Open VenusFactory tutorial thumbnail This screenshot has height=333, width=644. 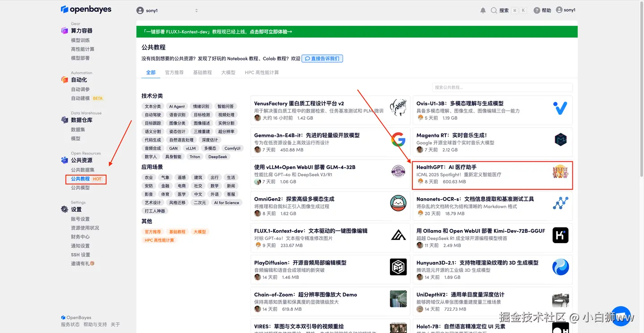click(x=398, y=108)
